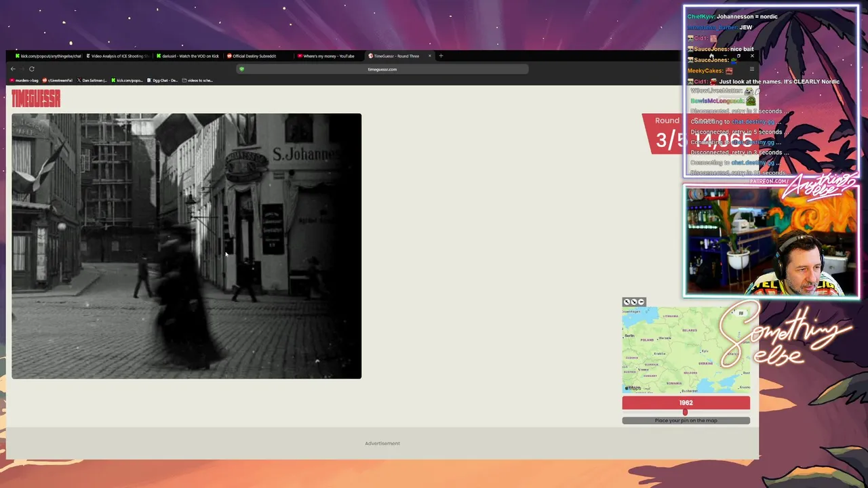Open the videos to sche... bookmarks folder
This screenshot has height=488, width=868.
197,80
